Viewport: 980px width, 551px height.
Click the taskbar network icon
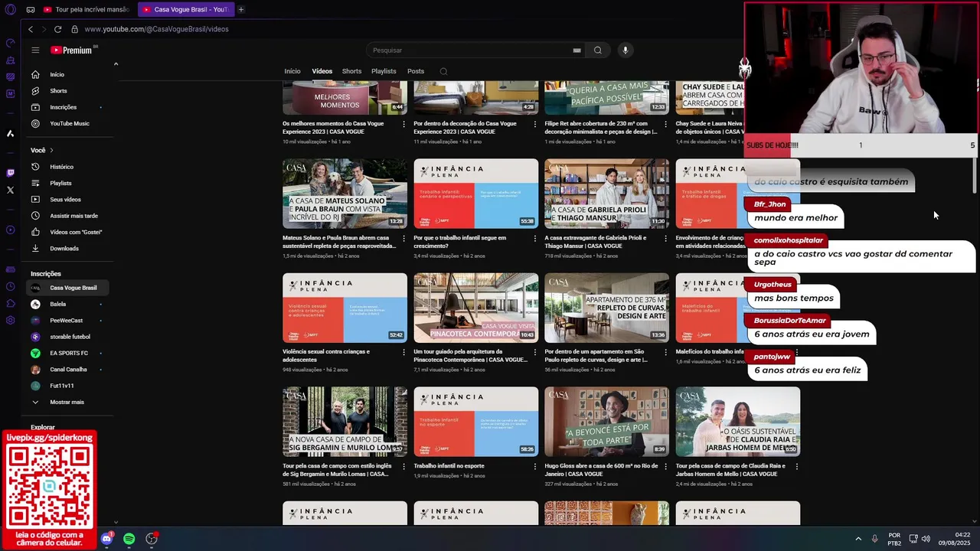click(913, 539)
